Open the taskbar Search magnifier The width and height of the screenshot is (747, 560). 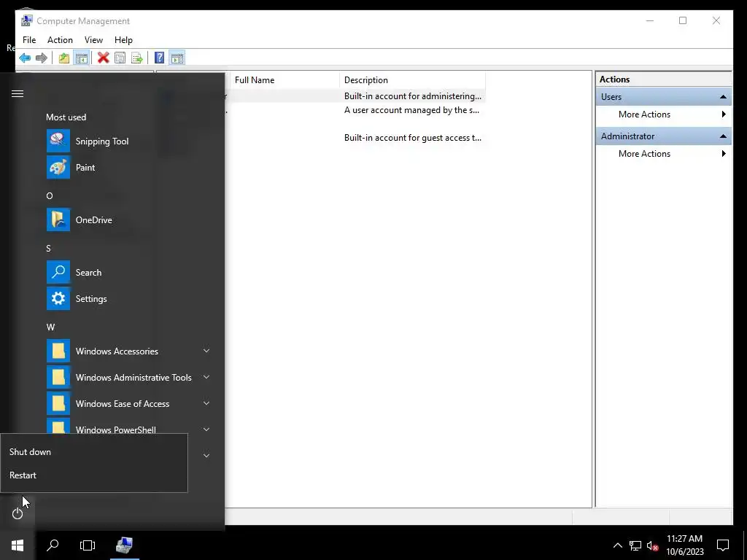click(53, 545)
